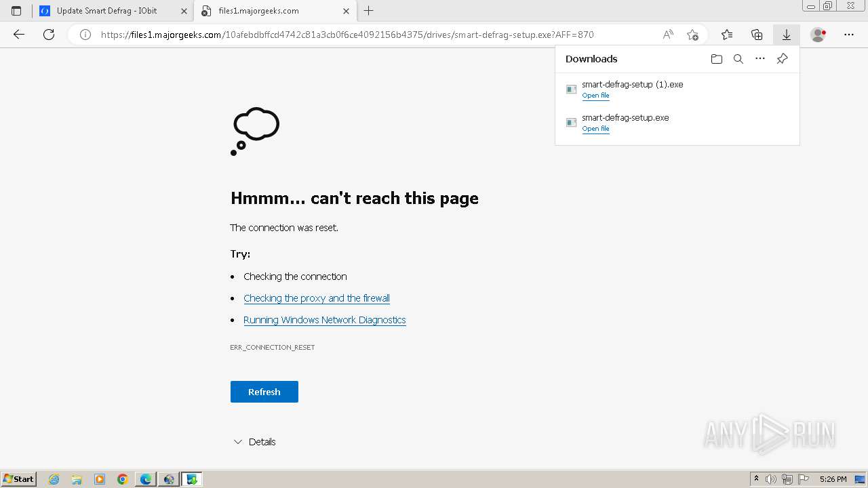Open network status tray icon

pyautogui.click(x=787, y=479)
